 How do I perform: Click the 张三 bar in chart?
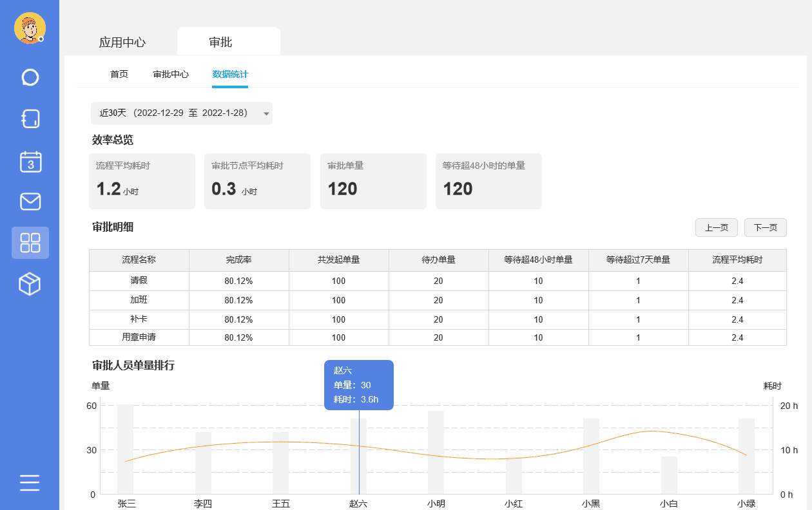pyautogui.click(x=126, y=449)
